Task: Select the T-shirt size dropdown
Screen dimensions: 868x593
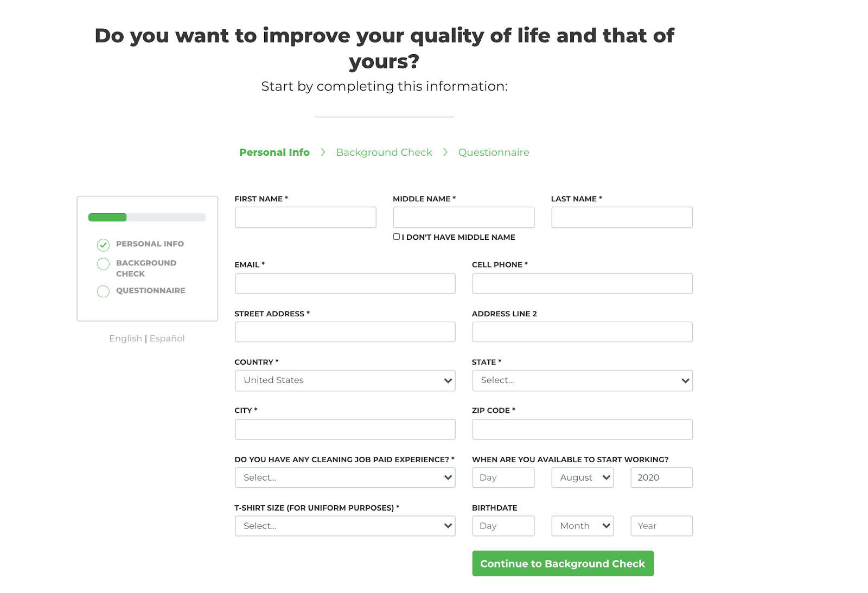Action: [x=345, y=526]
